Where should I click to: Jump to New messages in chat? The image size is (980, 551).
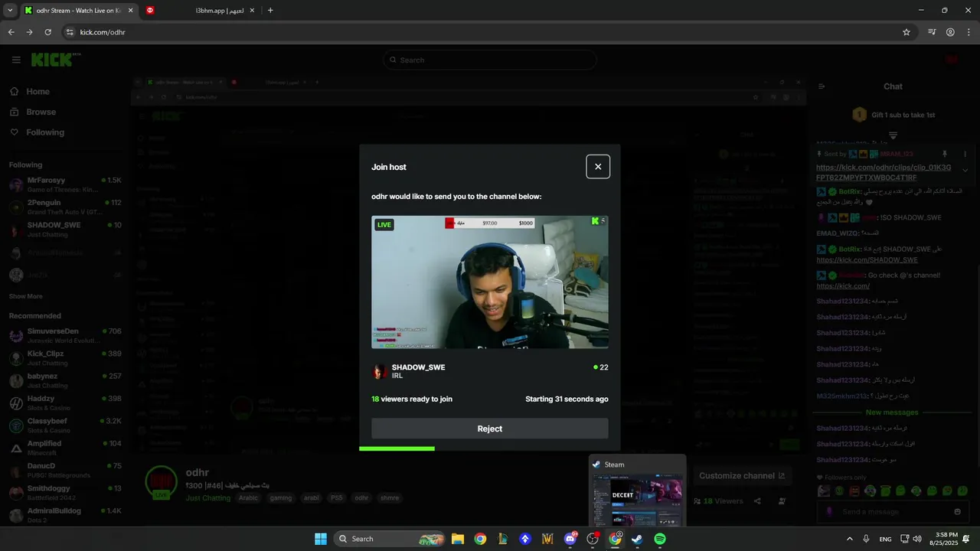[892, 412]
